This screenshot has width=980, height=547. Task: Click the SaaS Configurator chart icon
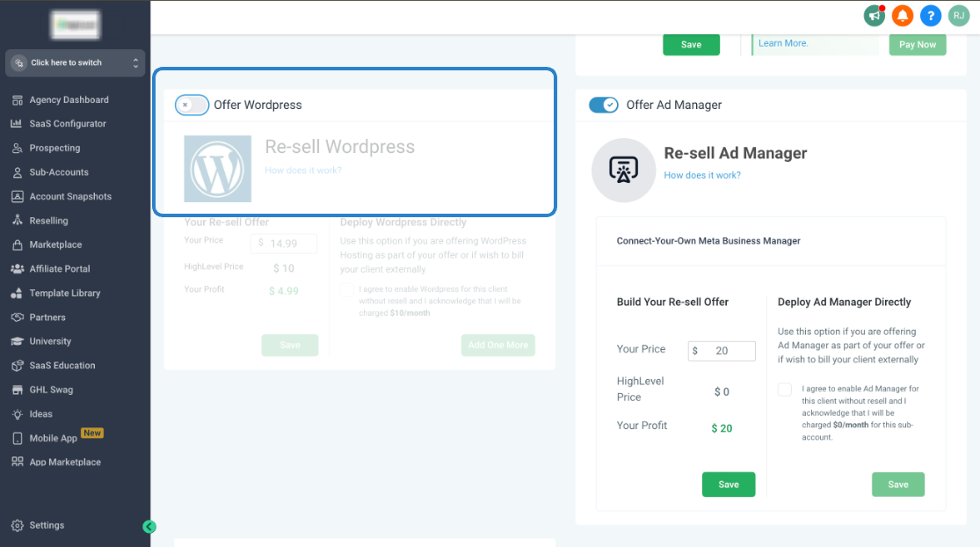point(17,124)
